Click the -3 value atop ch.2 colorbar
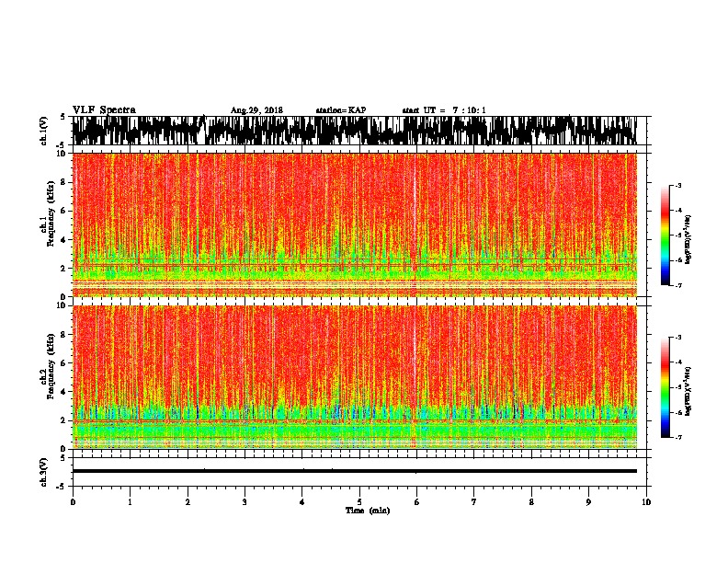Screen dimensions: 728x563 coord(678,338)
